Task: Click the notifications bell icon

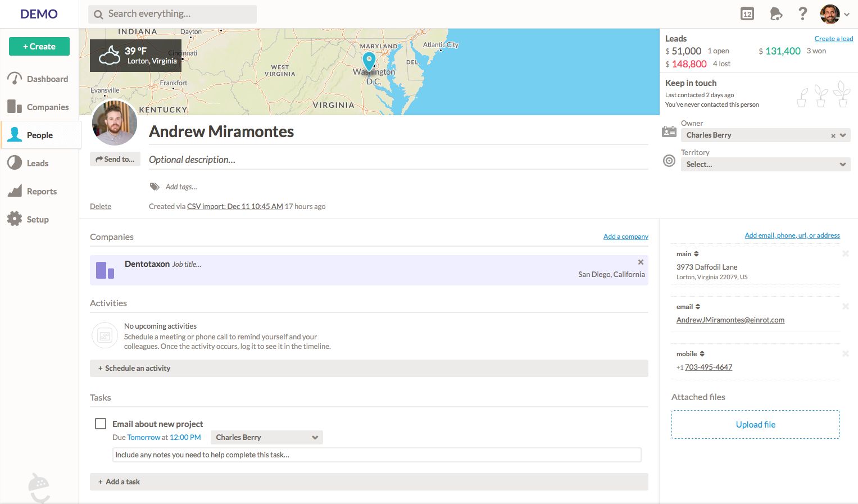Action: [776, 14]
